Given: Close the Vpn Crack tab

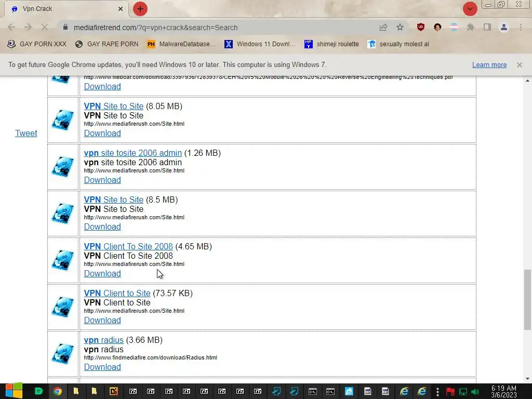Looking at the screenshot, I should 121,9.
